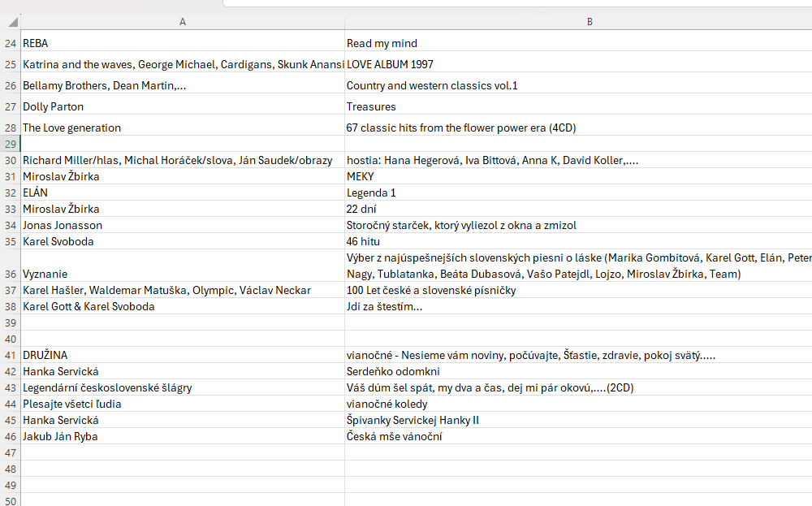812x506 pixels.
Task: Select column B header
Action: (578, 22)
